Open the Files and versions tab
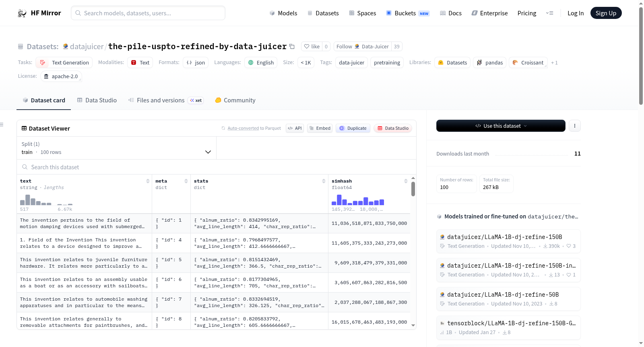The image size is (644, 347). coord(166,100)
